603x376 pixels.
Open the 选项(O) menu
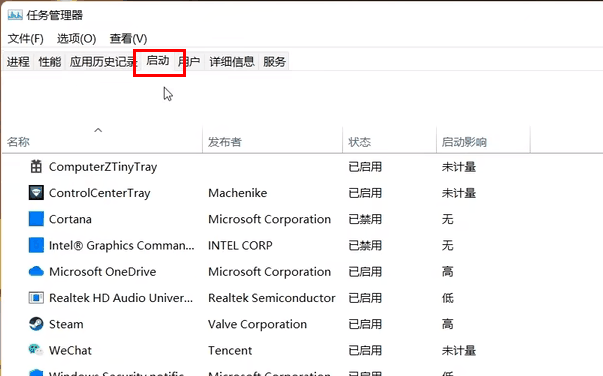77,38
